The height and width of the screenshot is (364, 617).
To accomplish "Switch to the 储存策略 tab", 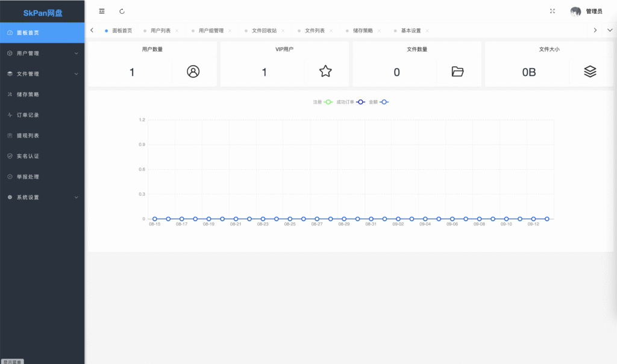I will (x=363, y=31).
